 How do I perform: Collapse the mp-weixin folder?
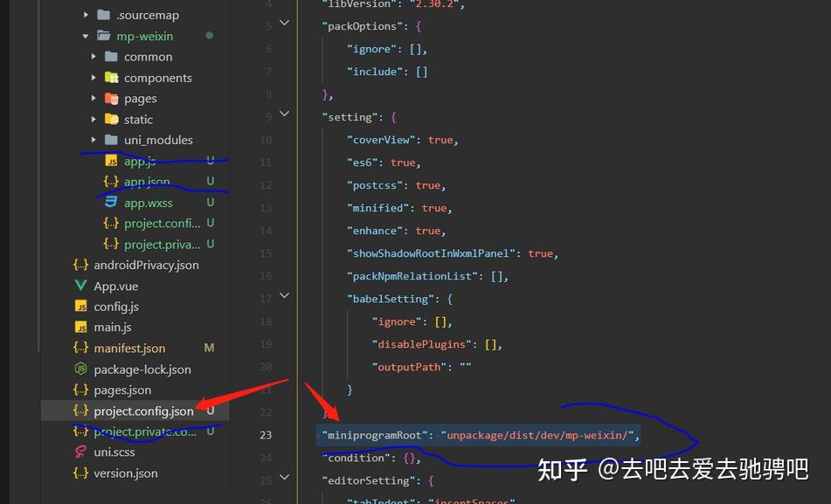[85, 36]
